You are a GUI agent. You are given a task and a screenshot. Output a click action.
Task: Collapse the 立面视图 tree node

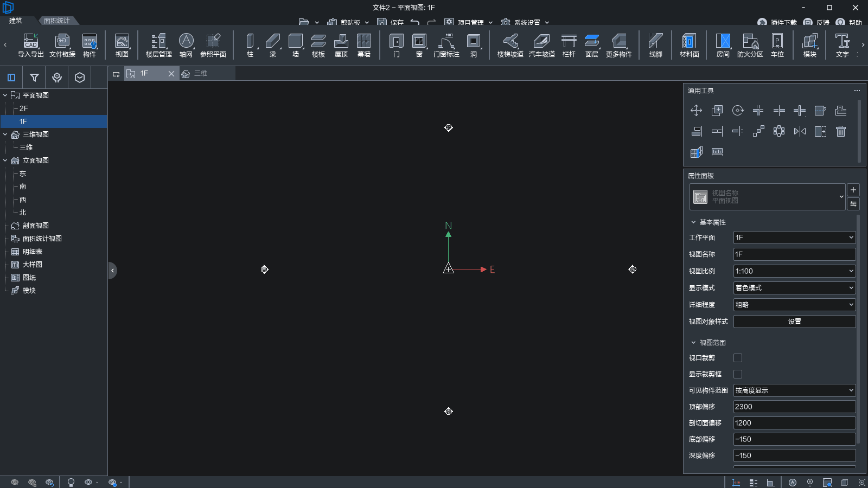tap(5, 160)
